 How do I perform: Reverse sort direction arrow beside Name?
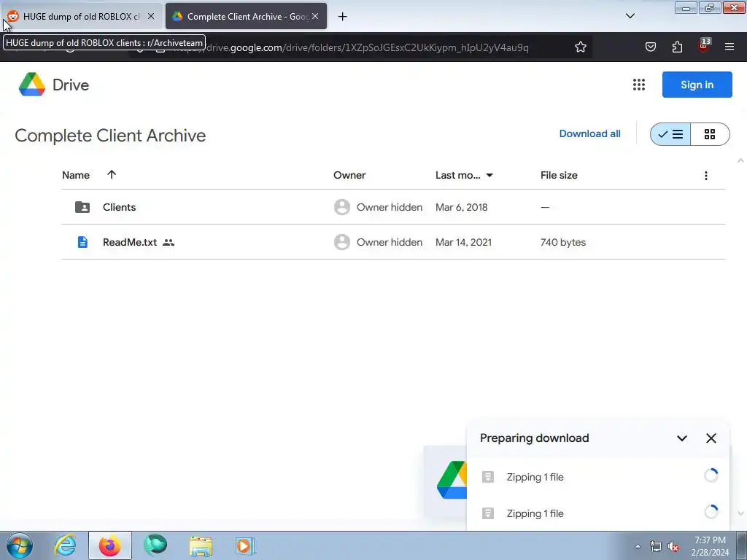(x=112, y=174)
